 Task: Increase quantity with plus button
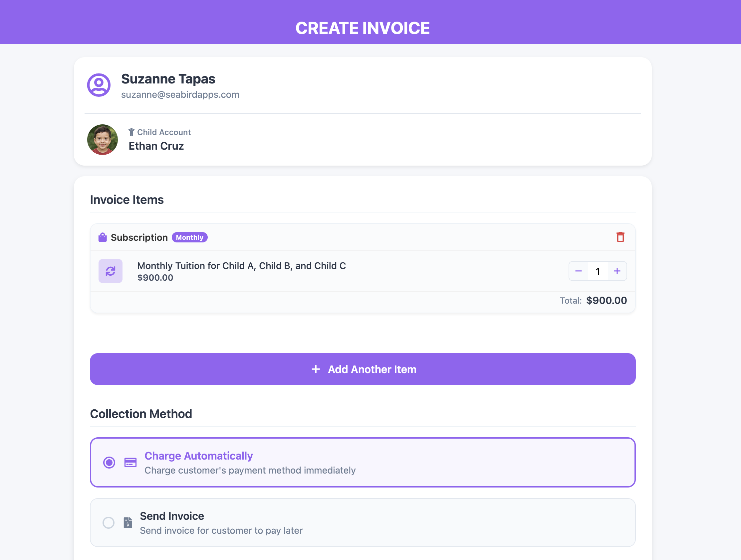point(617,271)
